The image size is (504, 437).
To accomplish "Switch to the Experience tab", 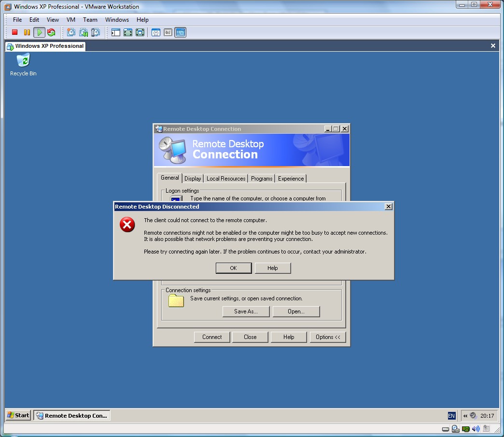I will click(x=291, y=179).
